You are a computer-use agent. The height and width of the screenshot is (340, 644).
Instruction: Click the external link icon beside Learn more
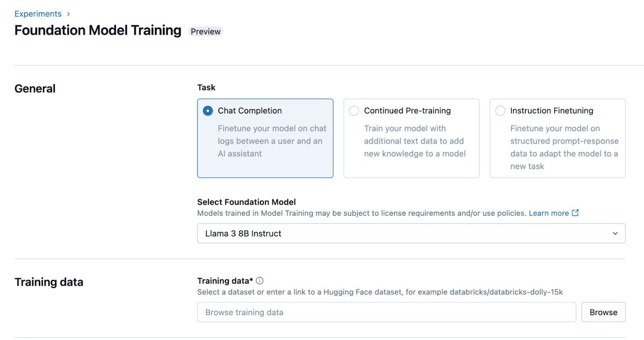coord(576,213)
